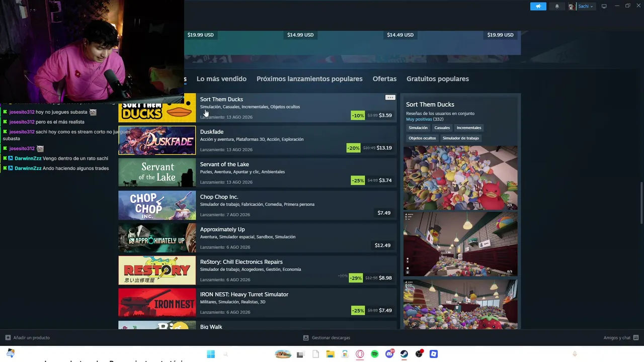
Task: Click the Approximately Up capsule image
Action: click(157, 238)
